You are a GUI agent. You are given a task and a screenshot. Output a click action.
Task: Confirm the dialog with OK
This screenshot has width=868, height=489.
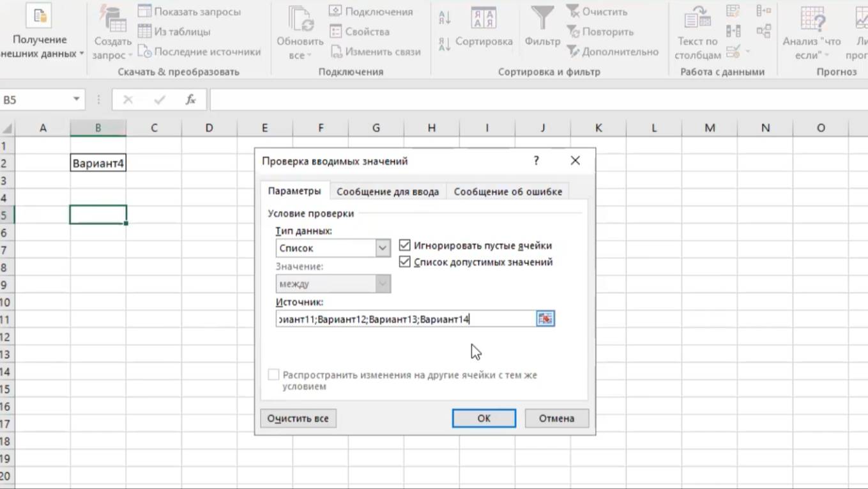pyautogui.click(x=484, y=418)
